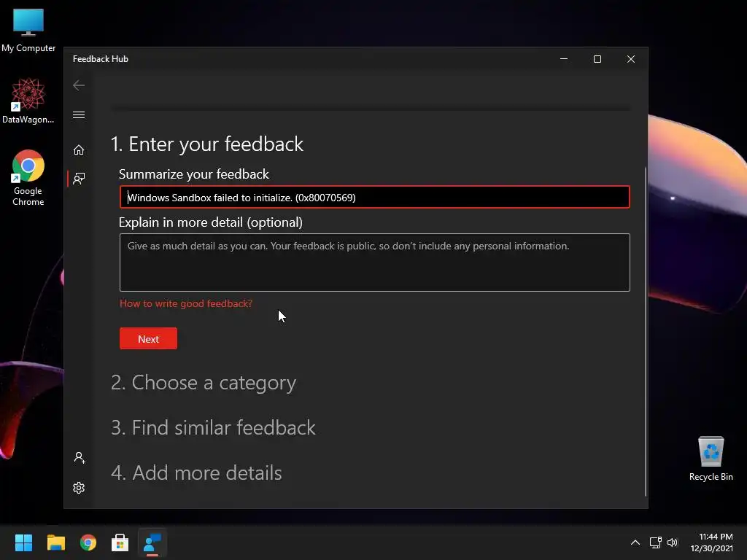Open the hamburger navigation menu
Screen dimensions: 747x560
point(79,115)
